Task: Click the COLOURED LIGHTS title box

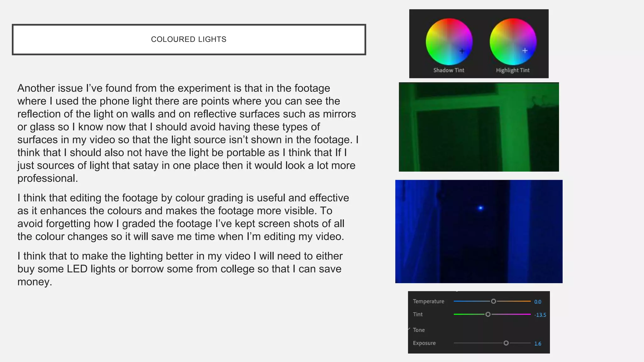Action: click(x=189, y=40)
